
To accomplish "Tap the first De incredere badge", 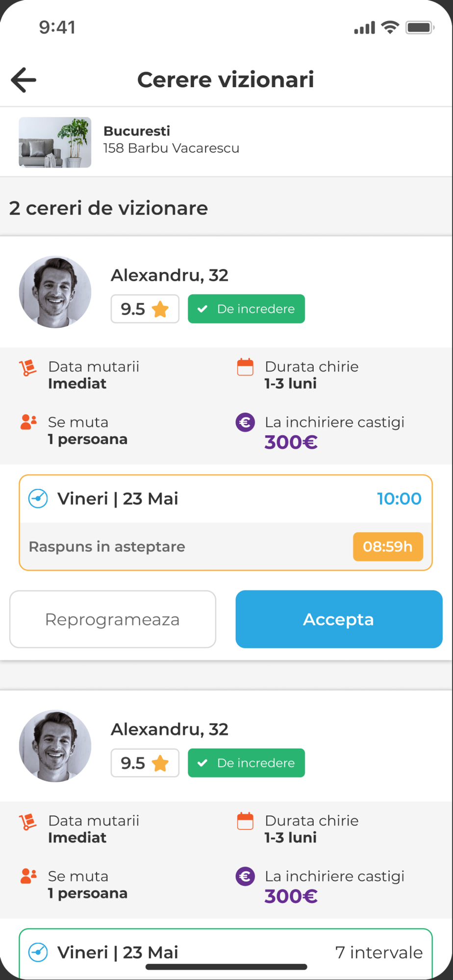I will pyautogui.click(x=246, y=309).
